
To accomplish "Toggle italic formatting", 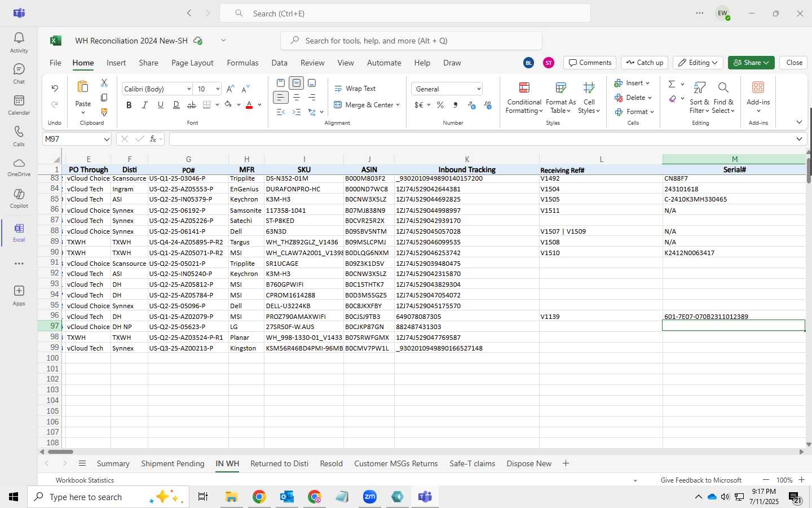I will coord(145,105).
